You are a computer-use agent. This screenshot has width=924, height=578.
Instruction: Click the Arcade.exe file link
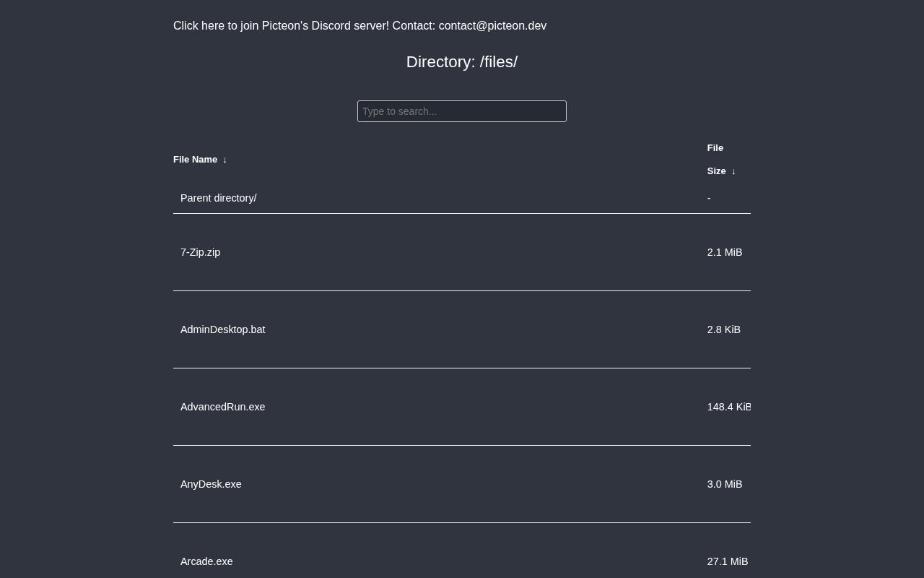(206, 561)
